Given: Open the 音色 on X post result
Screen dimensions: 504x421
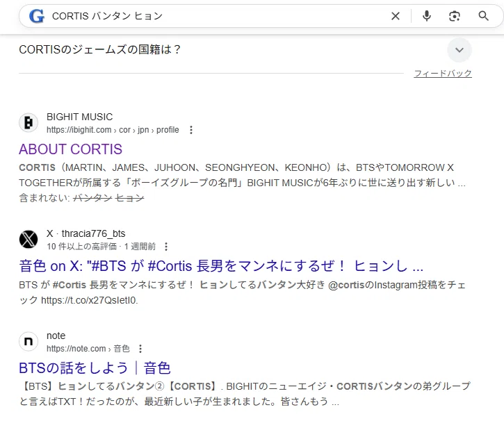Looking at the screenshot, I should point(221,266).
